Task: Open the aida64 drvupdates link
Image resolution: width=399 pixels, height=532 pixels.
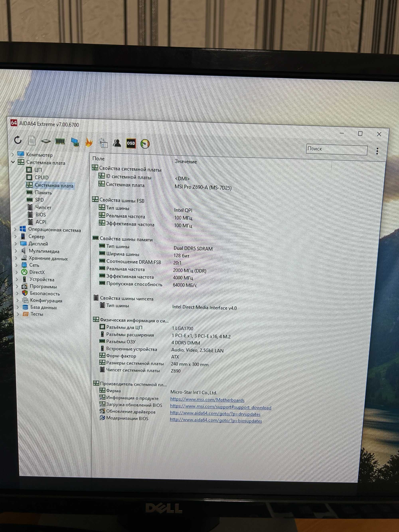Action: [215, 414]
